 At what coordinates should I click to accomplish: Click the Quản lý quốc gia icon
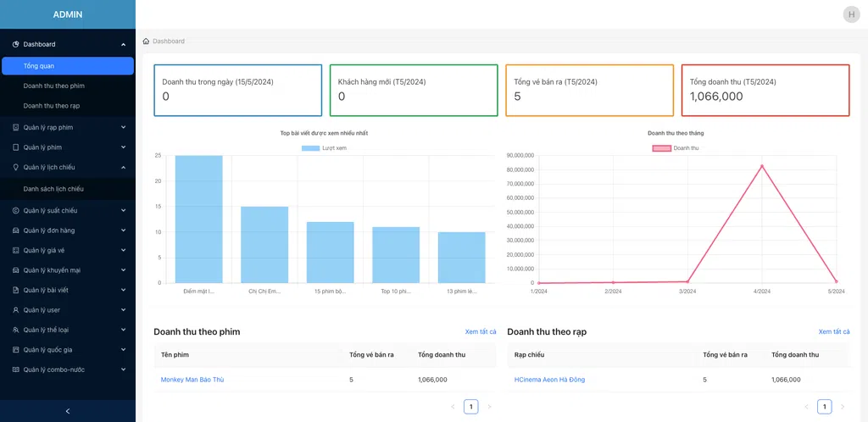click(x=15, y=350)
